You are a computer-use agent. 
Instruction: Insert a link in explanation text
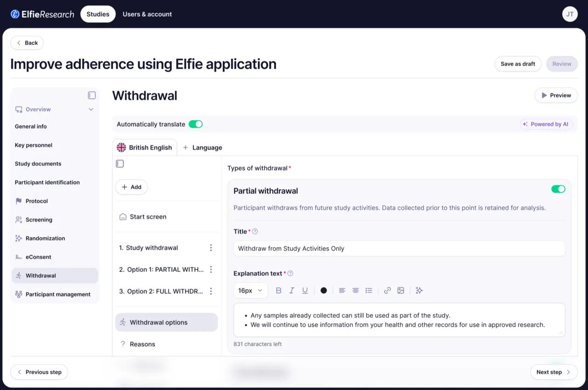coord(387,290)
